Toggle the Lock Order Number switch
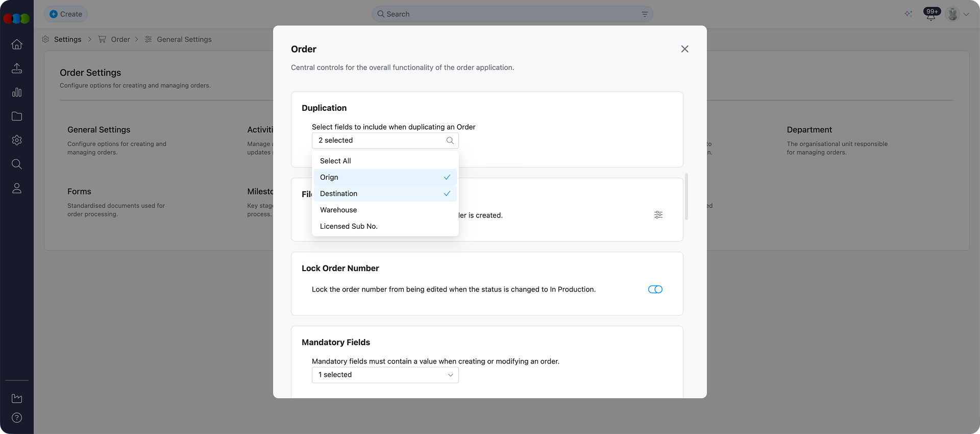This screenshot has height=434, width=980. [x=655, y=290]
